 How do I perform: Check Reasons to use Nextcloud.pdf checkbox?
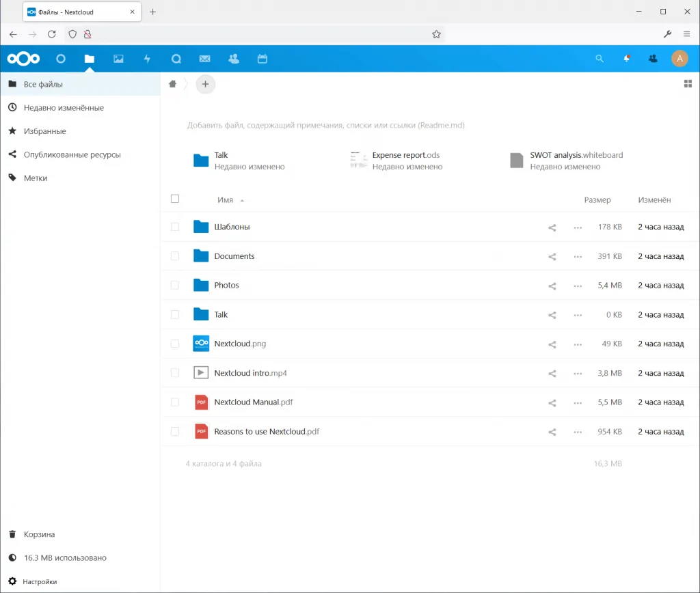pyautogui.click(x=175, y=432)
